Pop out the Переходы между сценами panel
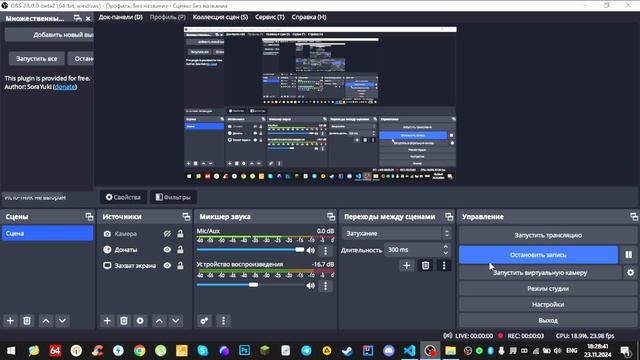 [449, 217]
